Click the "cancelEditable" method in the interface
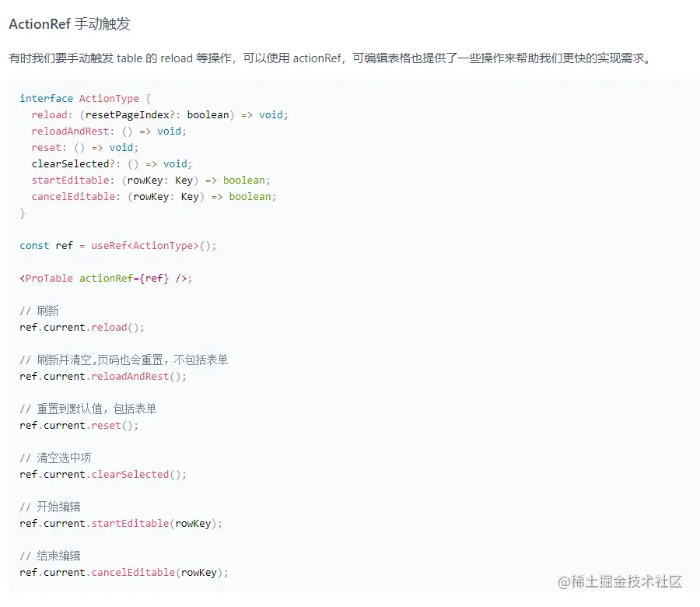Image resolution: width=700 pixels, height=607 pixels. click(x=74, y=196)
